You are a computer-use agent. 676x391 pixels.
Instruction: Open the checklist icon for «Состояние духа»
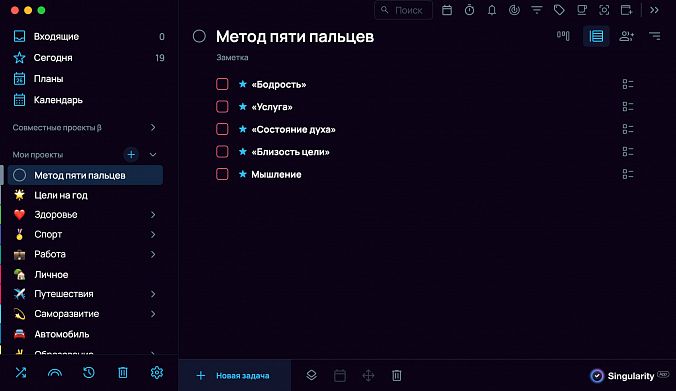(628, 129)
